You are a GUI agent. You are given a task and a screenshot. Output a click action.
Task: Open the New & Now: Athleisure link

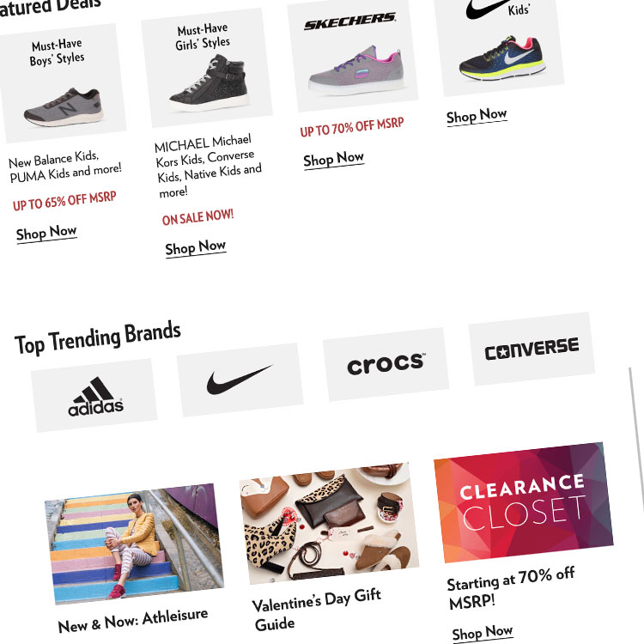[133, 621]
